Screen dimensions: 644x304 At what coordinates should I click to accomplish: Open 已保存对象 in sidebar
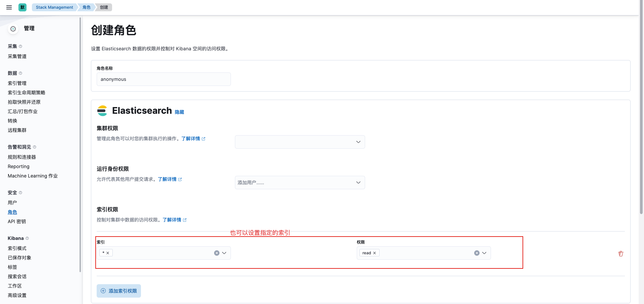coord(19,258)
